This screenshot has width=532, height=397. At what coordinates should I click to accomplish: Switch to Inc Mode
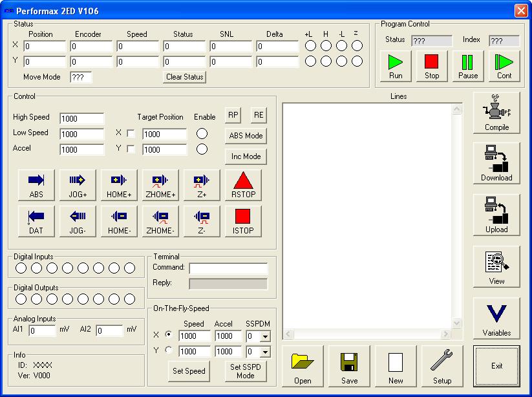tap(246, 156)
